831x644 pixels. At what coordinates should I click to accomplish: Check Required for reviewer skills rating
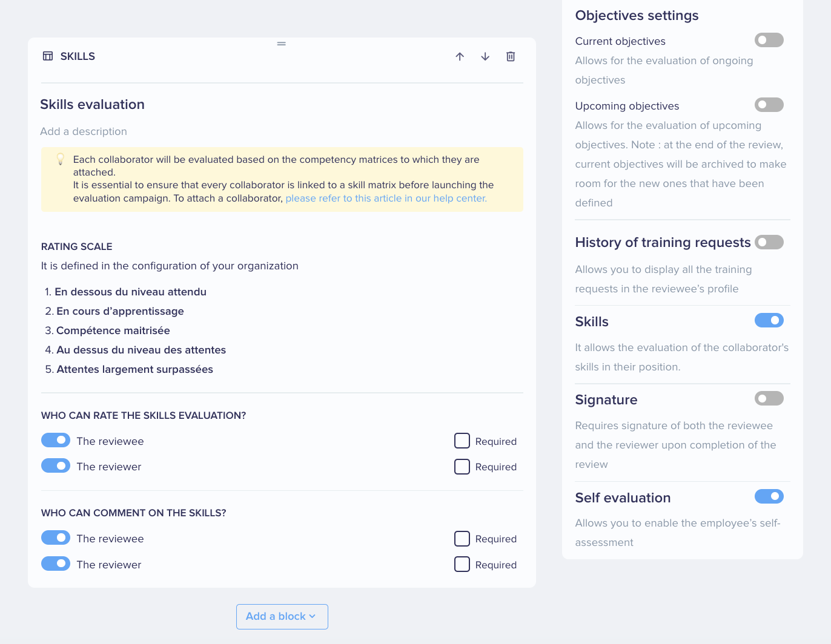(x=462, y=467)
